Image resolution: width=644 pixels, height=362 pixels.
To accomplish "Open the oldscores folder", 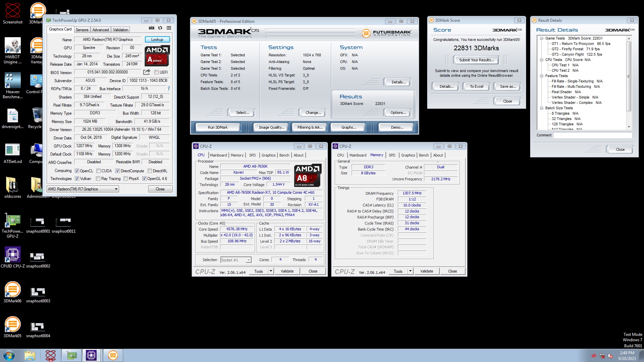I will click(x=13, y=188).
